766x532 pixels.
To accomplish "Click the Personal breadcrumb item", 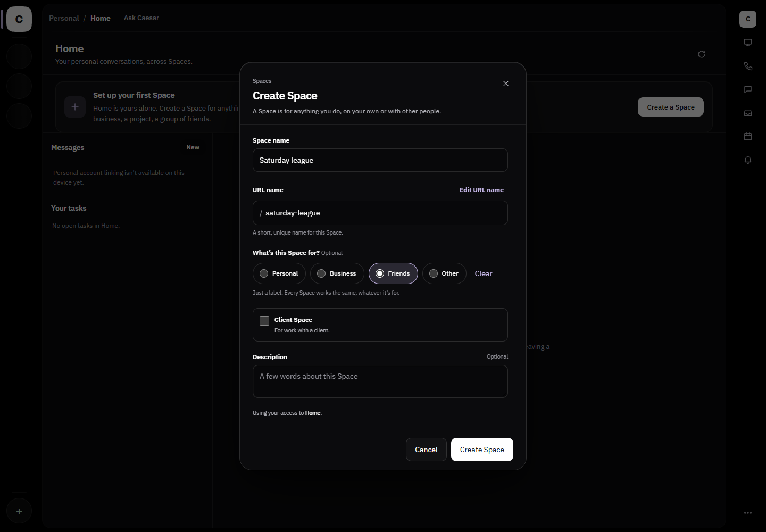I will pos(64,18).
